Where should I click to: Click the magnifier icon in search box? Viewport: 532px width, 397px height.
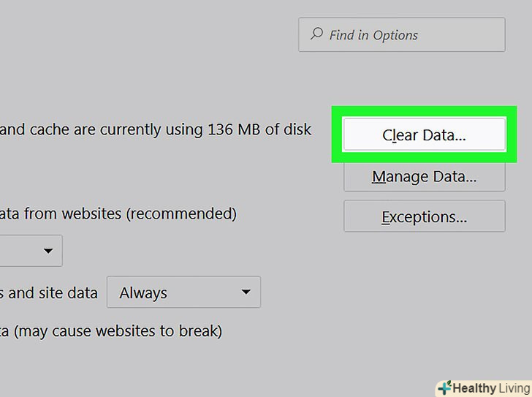click(x=317, y=34)
